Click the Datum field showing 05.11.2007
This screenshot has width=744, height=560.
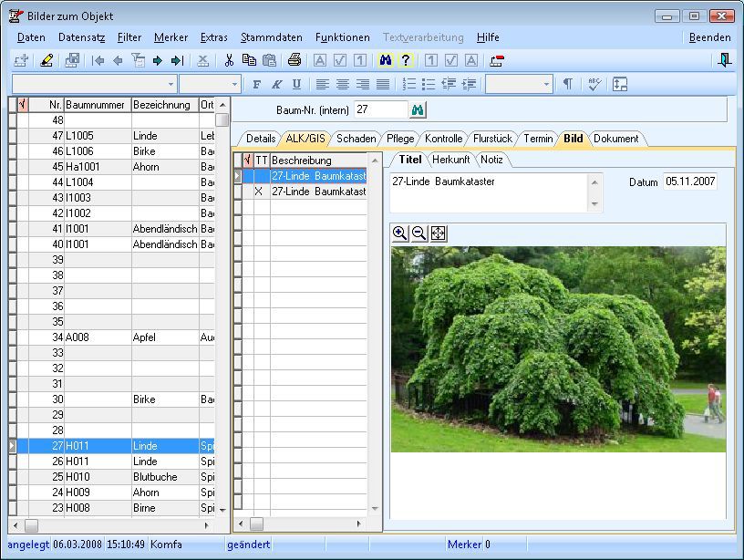pyautogui.click(x=689, y=181)
